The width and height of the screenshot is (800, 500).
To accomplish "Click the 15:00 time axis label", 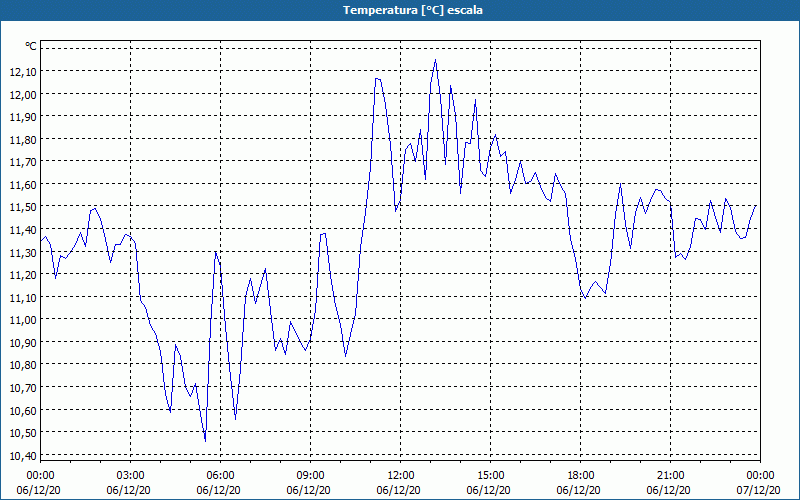I will pyautogui.click(x=490, y=476).
